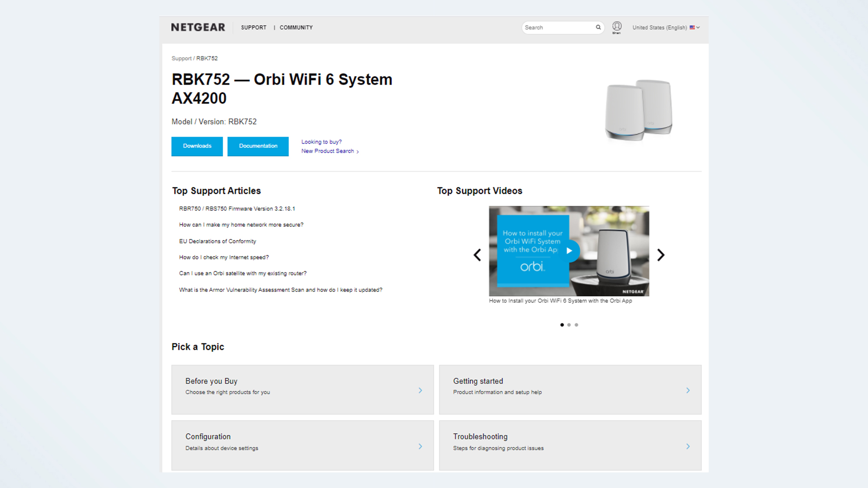Open the Troubleshooting topic card
Image resolution: width=868 pixels, height=488 pixels.
[570, 445]
